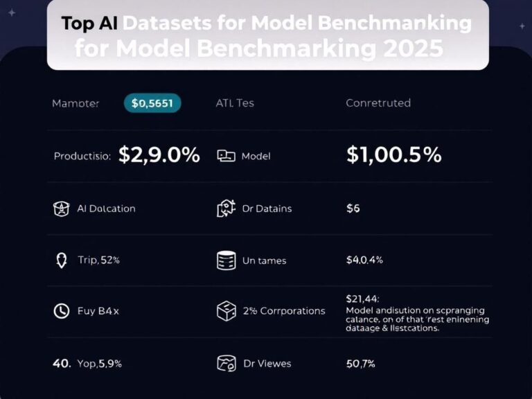Select the Mamoter column header
This screenshot has height=399, width=532.
(x=76, y=103)
